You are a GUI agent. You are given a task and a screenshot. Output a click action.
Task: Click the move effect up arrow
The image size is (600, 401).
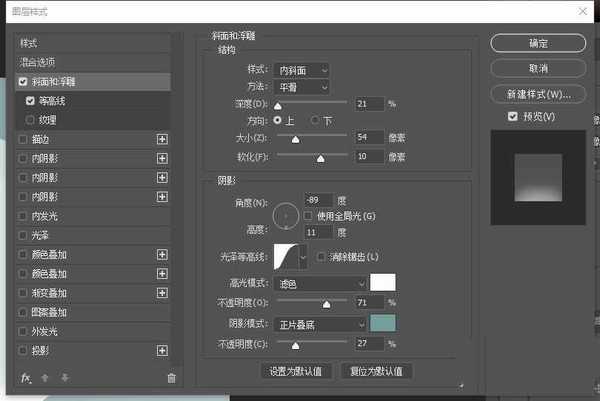tap(44, 378)
